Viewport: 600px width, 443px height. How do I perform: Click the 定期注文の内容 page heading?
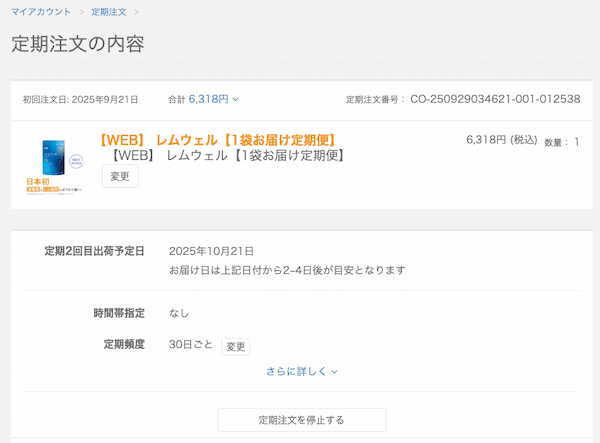coord(78,45)
